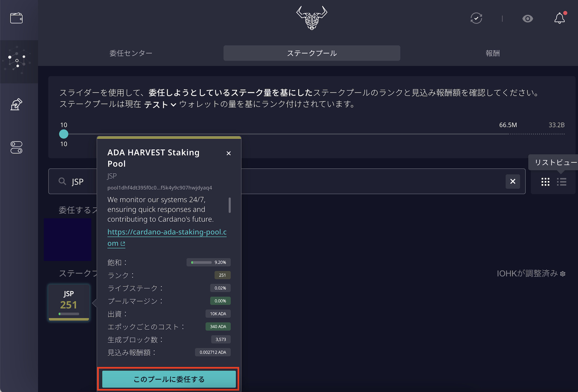
Task: Click the 0.00% pool margin value
Action: 220,301
